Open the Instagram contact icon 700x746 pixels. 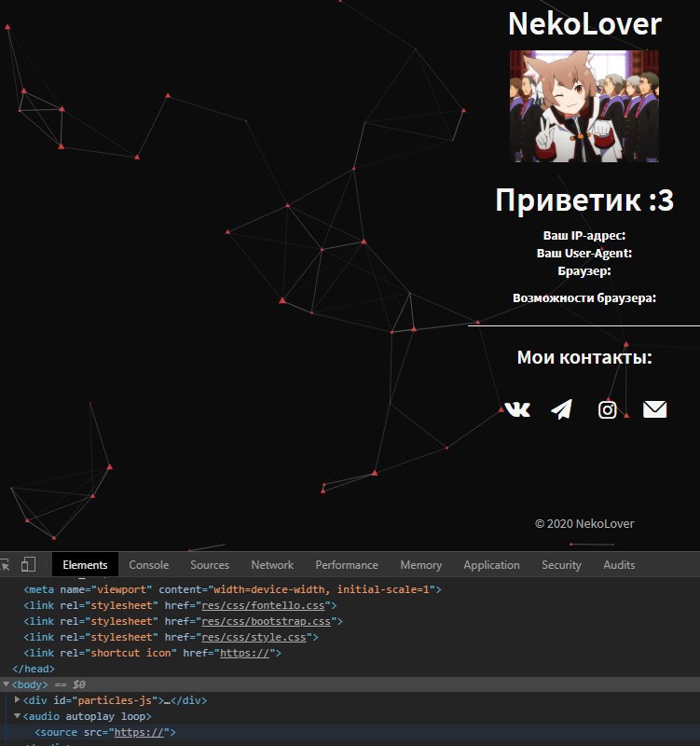608,409
